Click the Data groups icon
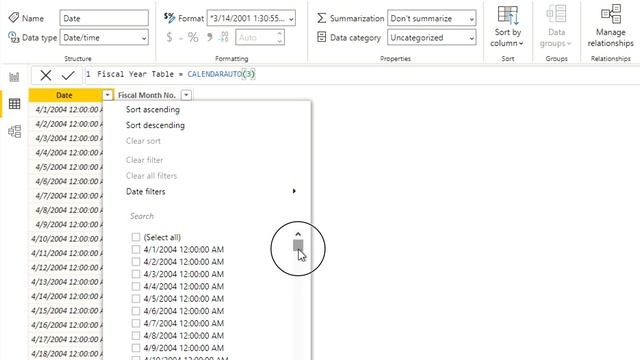Viewport: 640px width, 360px height. click(x=556, y=14)
